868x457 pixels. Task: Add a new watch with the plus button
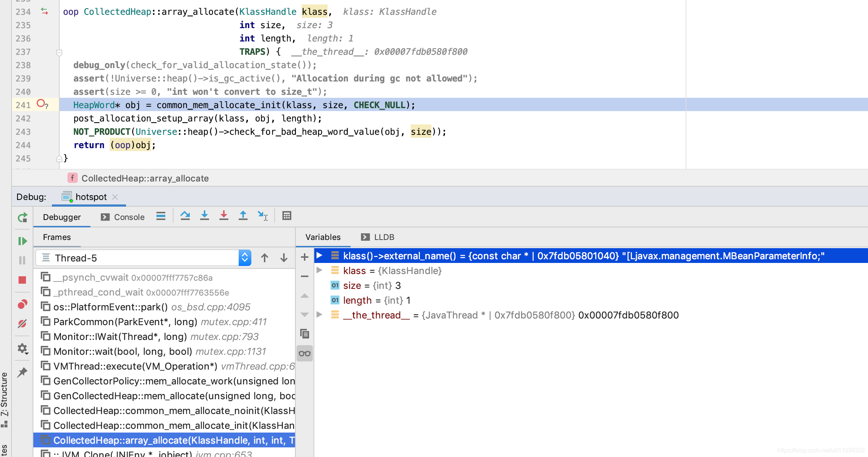pos(305,257)
